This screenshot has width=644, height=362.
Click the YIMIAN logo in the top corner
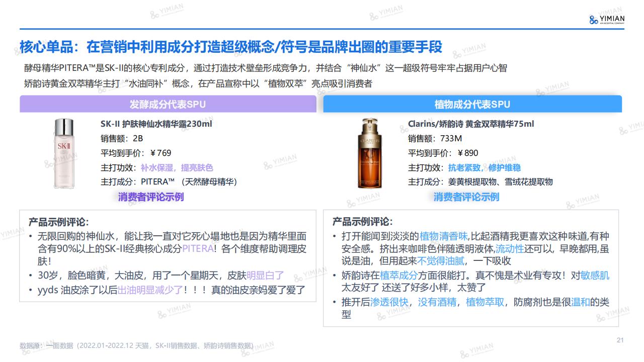point(607,20)
